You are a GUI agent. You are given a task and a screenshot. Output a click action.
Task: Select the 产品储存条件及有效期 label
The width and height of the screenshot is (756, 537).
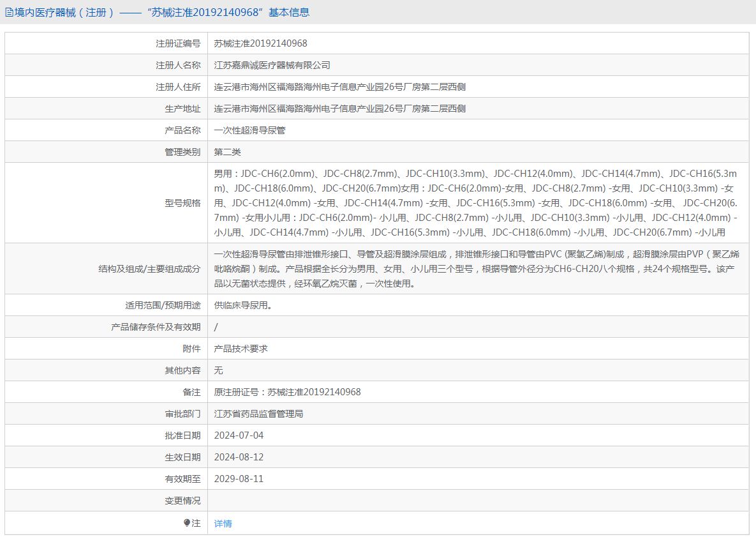tap(156, 327)
